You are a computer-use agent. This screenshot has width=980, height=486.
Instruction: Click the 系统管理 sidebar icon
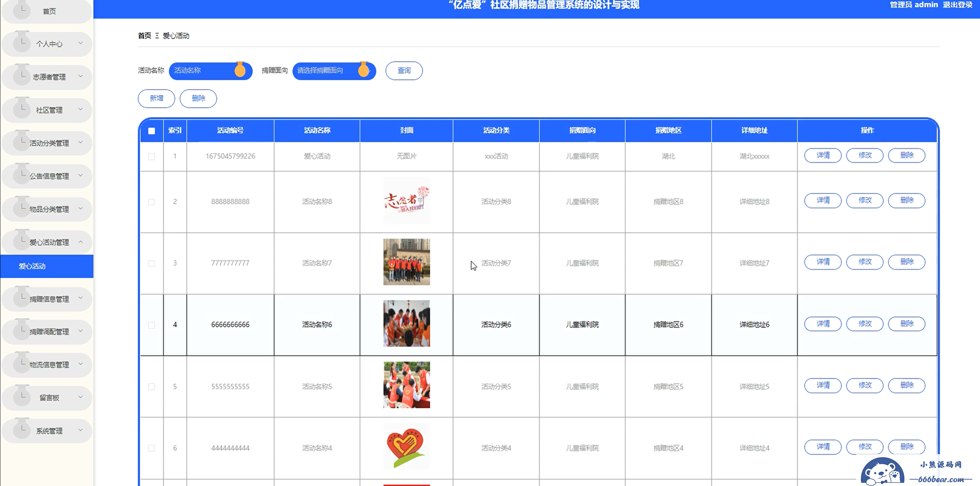(22, 428)
